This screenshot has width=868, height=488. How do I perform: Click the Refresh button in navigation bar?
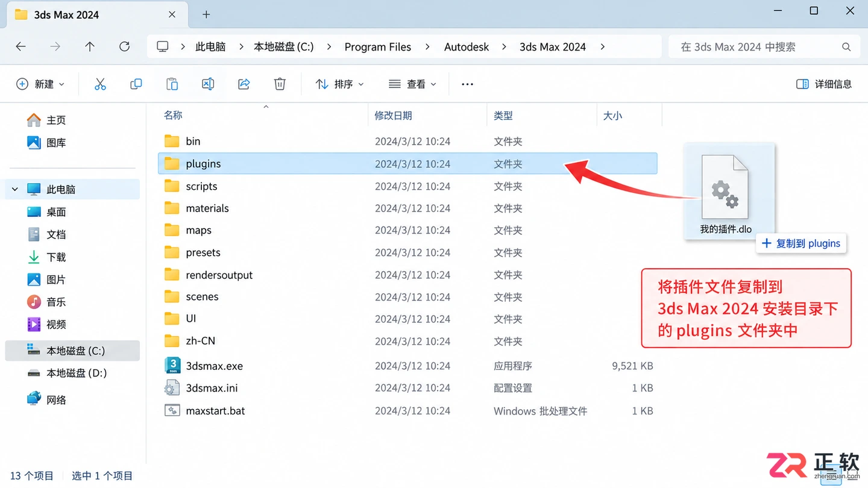[x=124, y=46]
